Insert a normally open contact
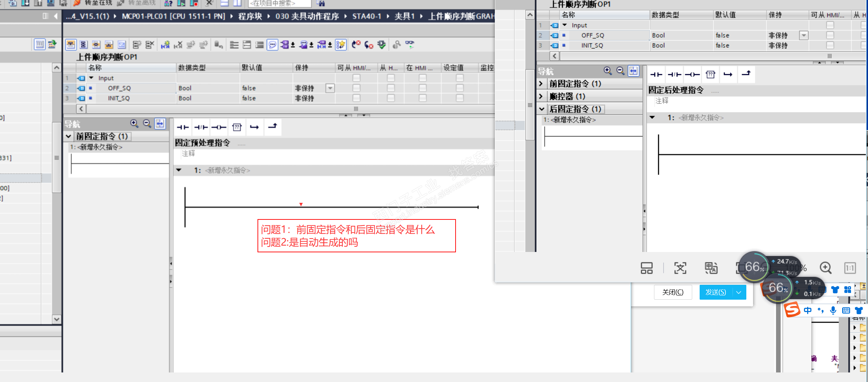 pyautogui.click(x=183, y=127)
